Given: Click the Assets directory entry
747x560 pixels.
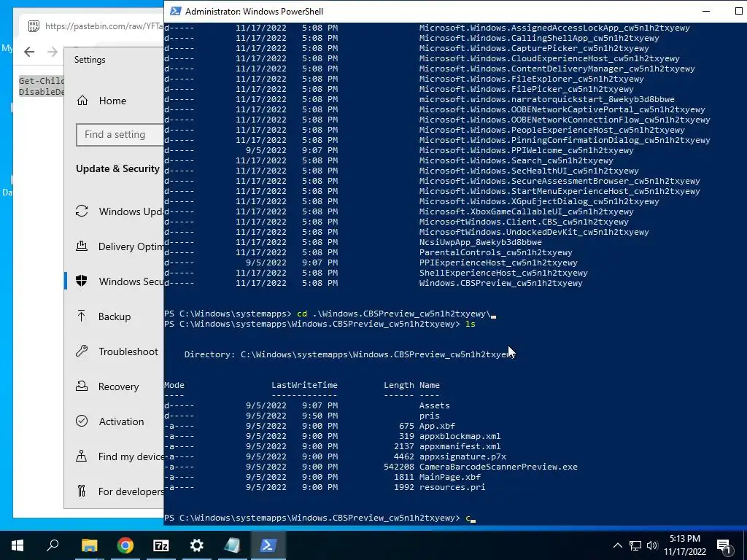Looking at the screenshot, I should pos(434,405).
